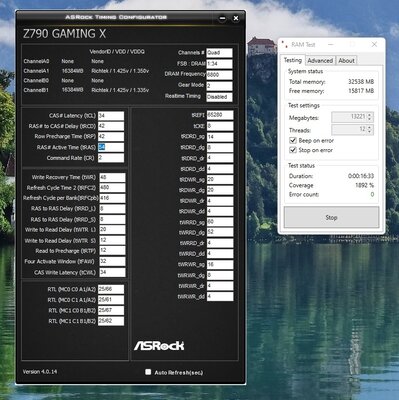Click the Write Recovery Time (tWR) field
Image resolution: width=399 pixels, height=400 pixels.
[x=112, y=177]
